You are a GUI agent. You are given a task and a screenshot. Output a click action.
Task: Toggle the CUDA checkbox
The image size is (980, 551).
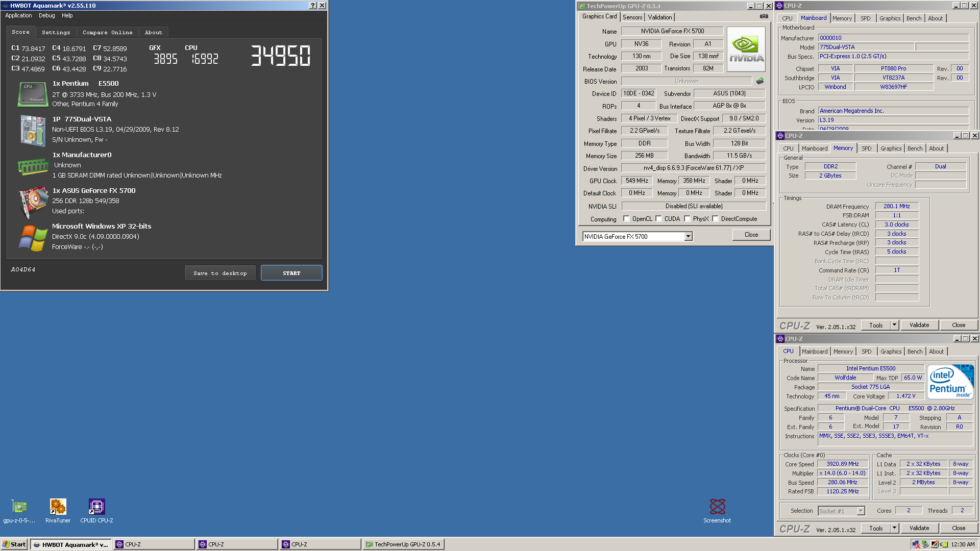(658, 219)
